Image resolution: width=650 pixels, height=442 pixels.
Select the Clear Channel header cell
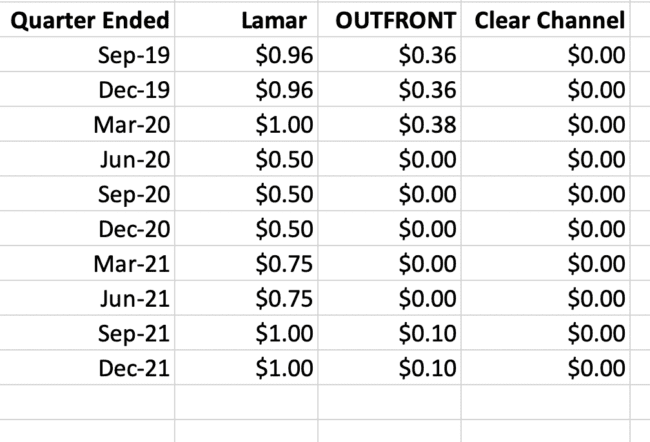(551, 20)
